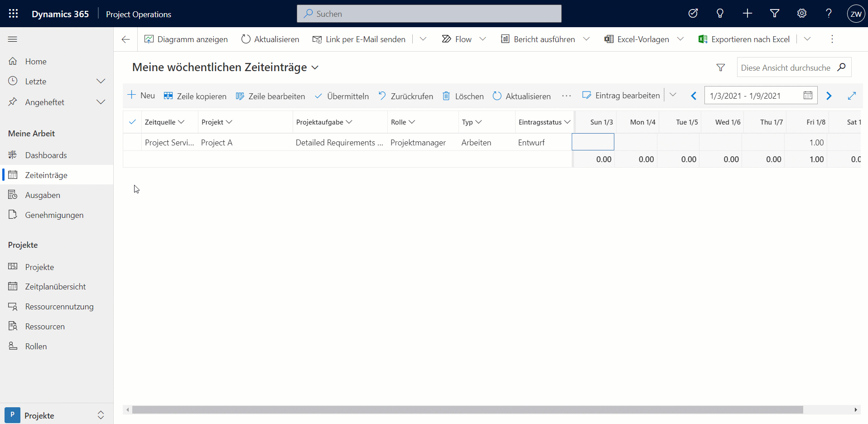The width and height of the screenshot is (868, 424).
Task: Click the magnifier in the view search
Action: click(x=842, y=67)
